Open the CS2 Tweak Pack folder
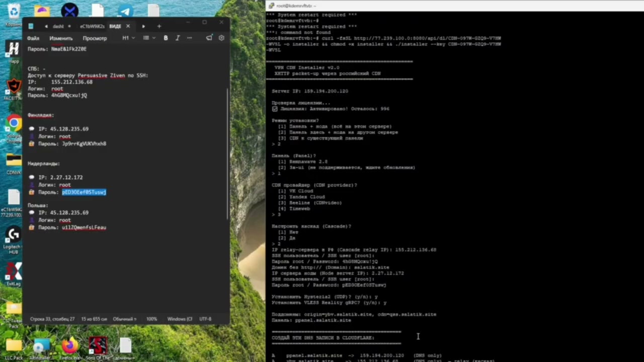Screen dimensions: 644x362 point(14,314)
